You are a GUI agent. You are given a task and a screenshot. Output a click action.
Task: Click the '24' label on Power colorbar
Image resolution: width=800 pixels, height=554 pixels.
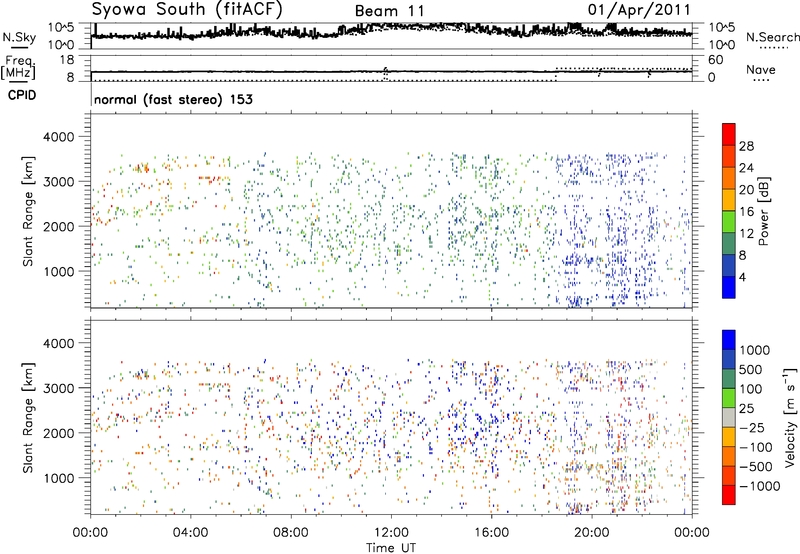click(x=746, y=168)
